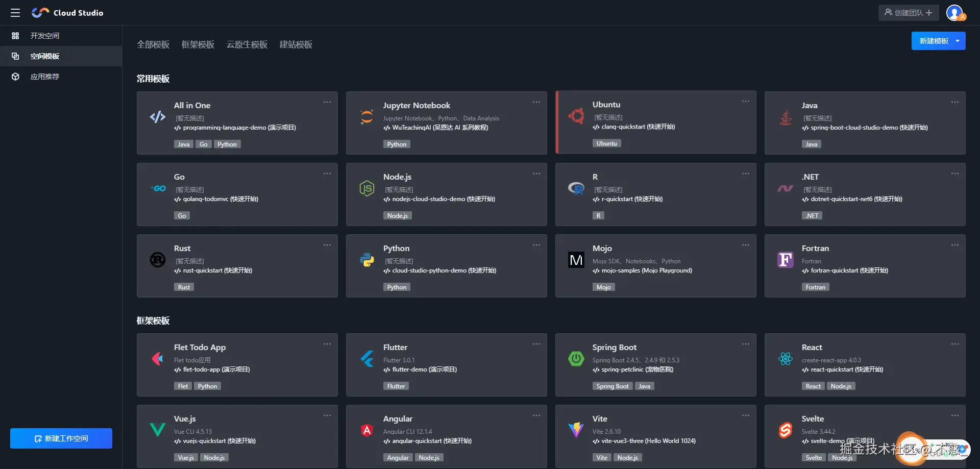Click the Flet Todo App icon
This screenshot has width=980, height=469.
click(x=158, y=359)
